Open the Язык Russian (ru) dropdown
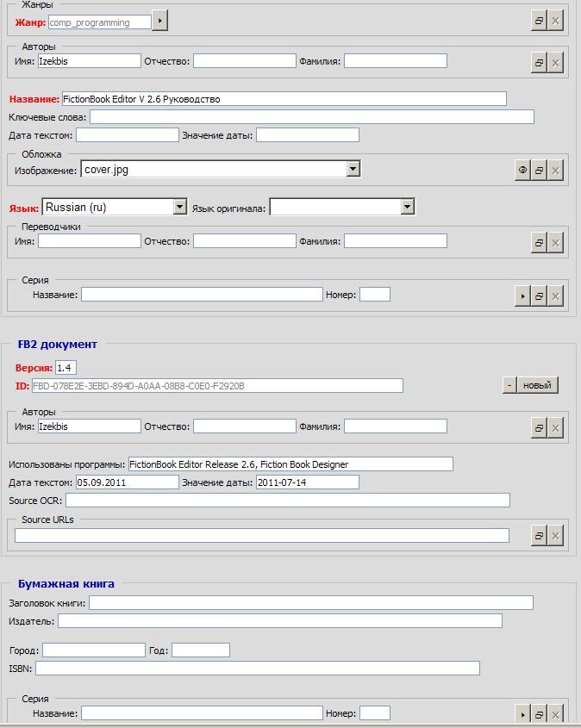 point(179,207)
